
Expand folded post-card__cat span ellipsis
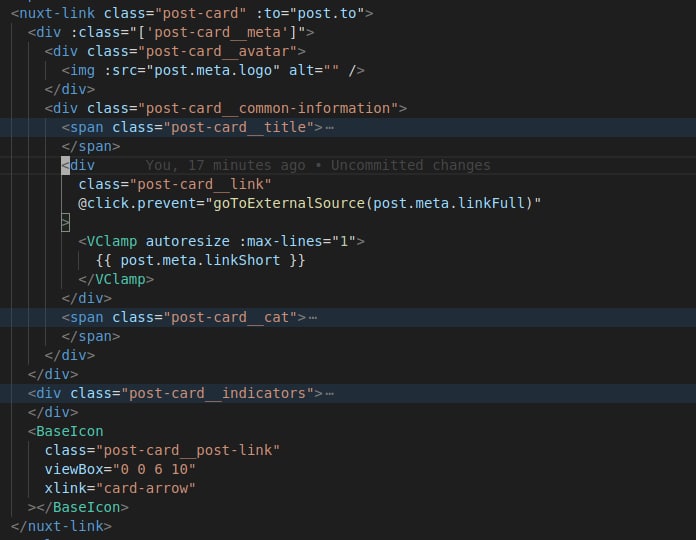click(x=312, y=318)
